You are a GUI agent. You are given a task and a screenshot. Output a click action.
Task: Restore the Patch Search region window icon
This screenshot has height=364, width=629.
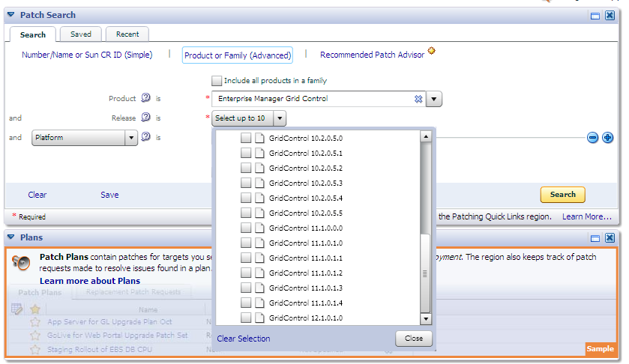click(x=595, y=16)
